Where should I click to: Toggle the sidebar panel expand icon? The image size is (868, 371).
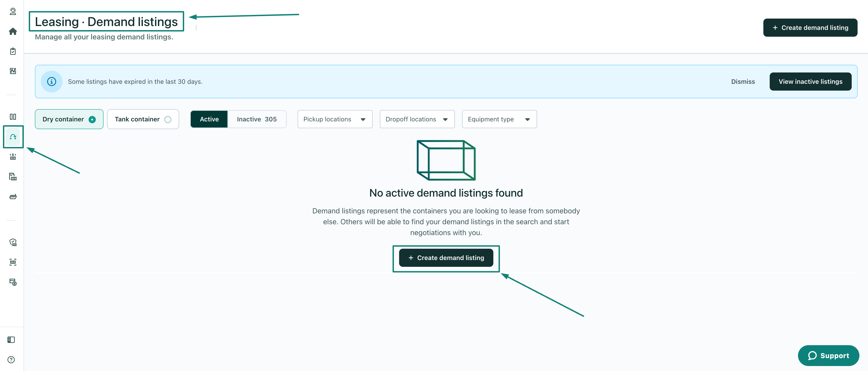pyautogui.click(x=11, y=340)
